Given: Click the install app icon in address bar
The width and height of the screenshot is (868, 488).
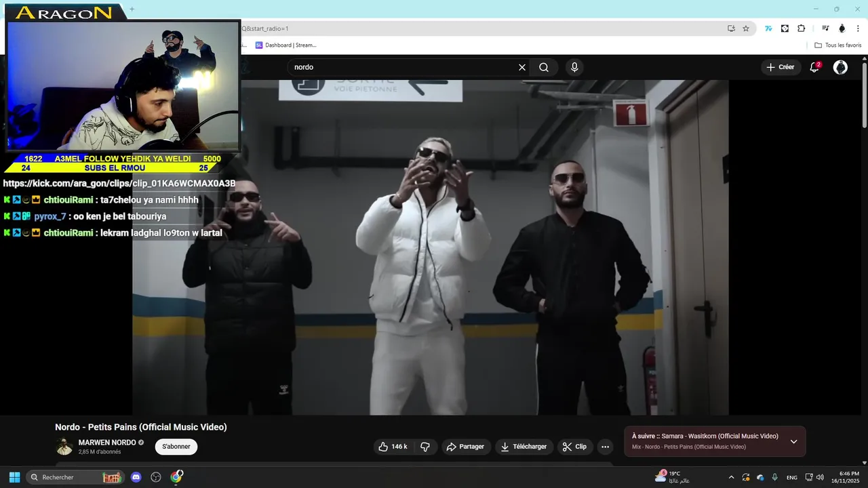Looking at the screenshot, I should [x=731, y=28].
